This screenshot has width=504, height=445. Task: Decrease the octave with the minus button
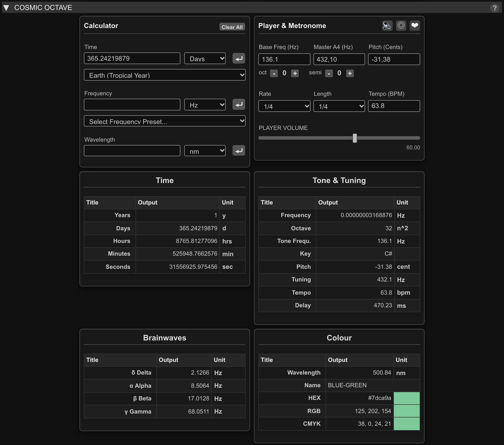274,73
